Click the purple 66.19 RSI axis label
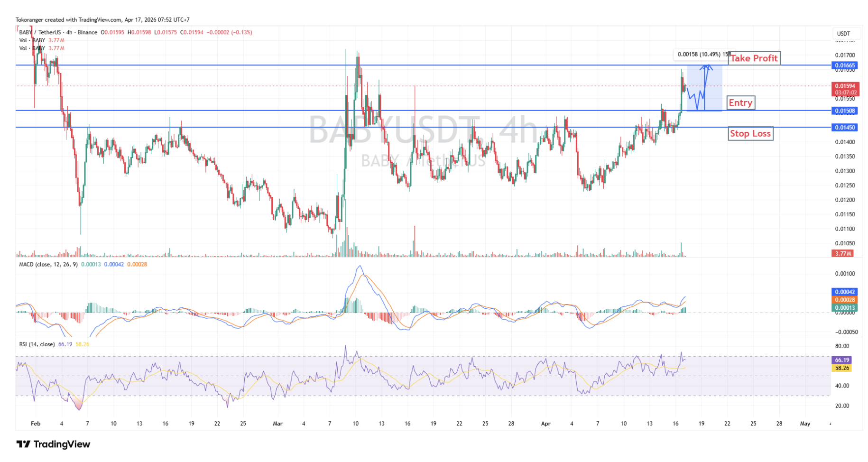Screen dimensions: 868x462 point(842,360)
